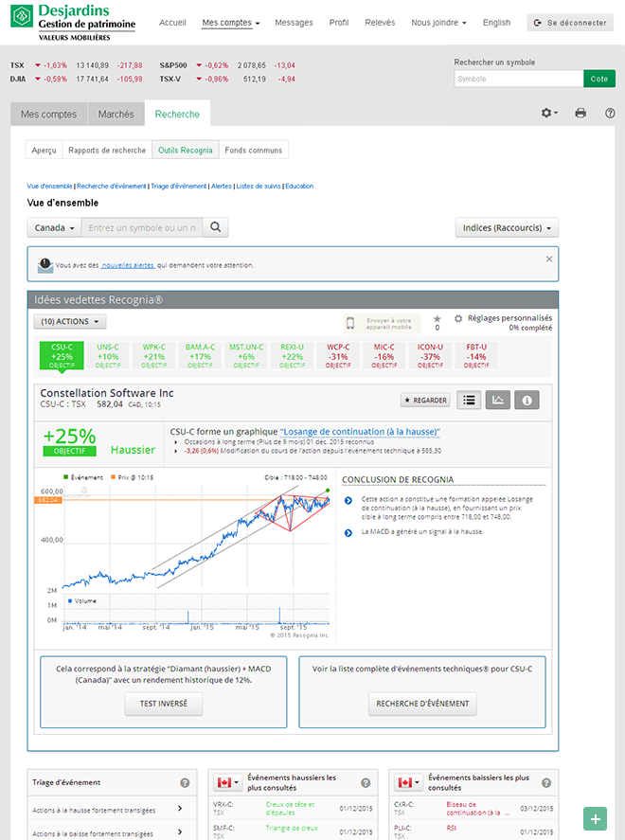
Task: Open Relevés in top navigation
Action: tap(380, 23)
